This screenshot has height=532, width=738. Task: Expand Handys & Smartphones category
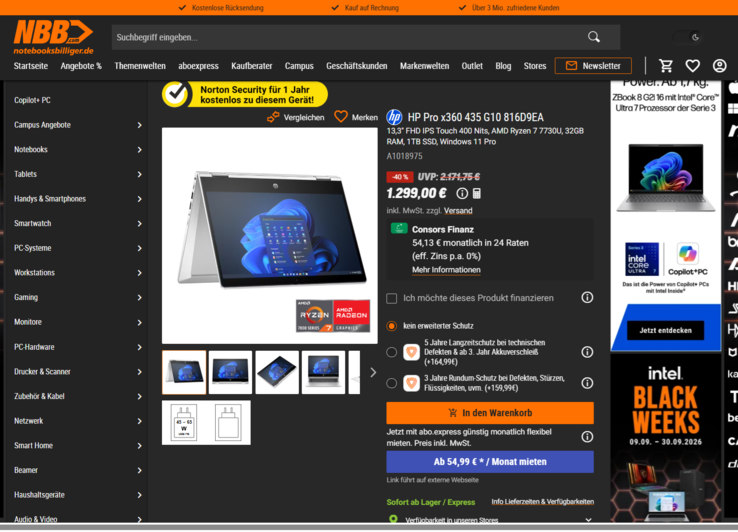(x=139, y=199)
